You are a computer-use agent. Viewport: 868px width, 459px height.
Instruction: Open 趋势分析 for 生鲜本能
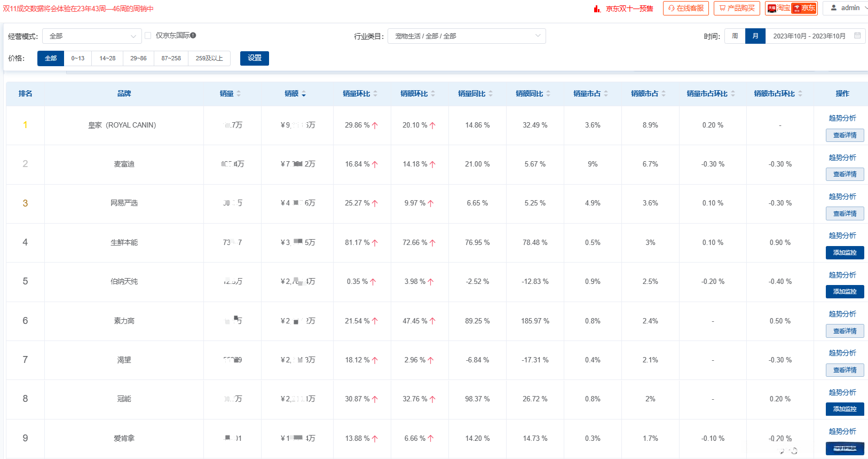coord(842,235)
